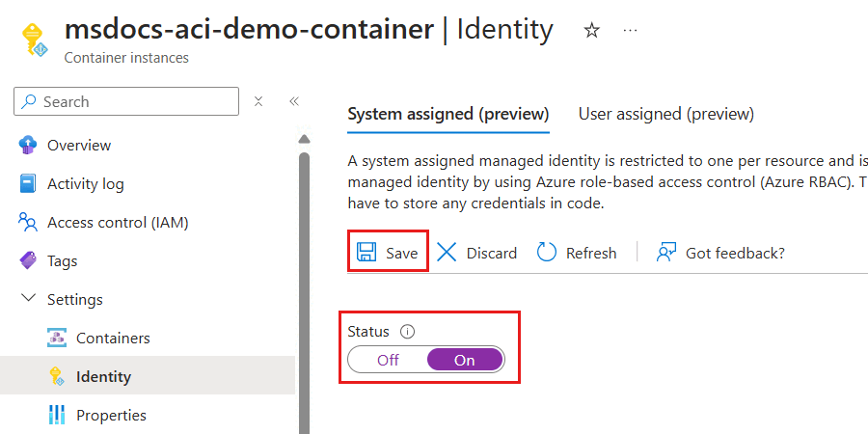Clear the search with the X icon
The width and height of the screenshot is (868, 434).
click(258, 101)
